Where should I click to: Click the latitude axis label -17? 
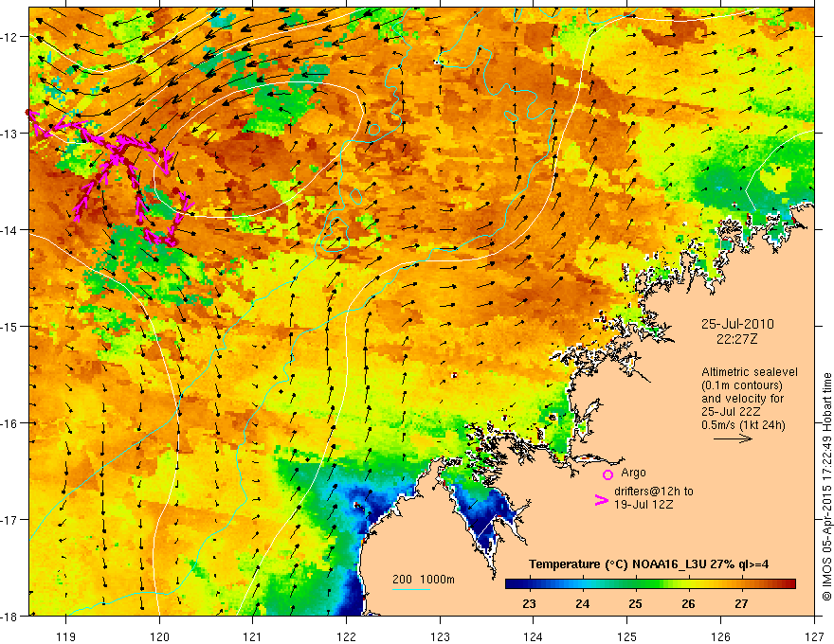tap(9, 519)
